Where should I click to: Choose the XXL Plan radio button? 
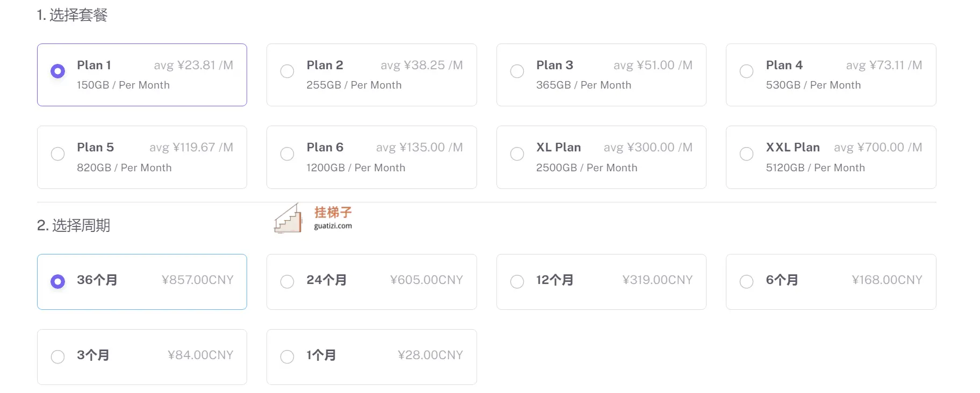(746, 154)
